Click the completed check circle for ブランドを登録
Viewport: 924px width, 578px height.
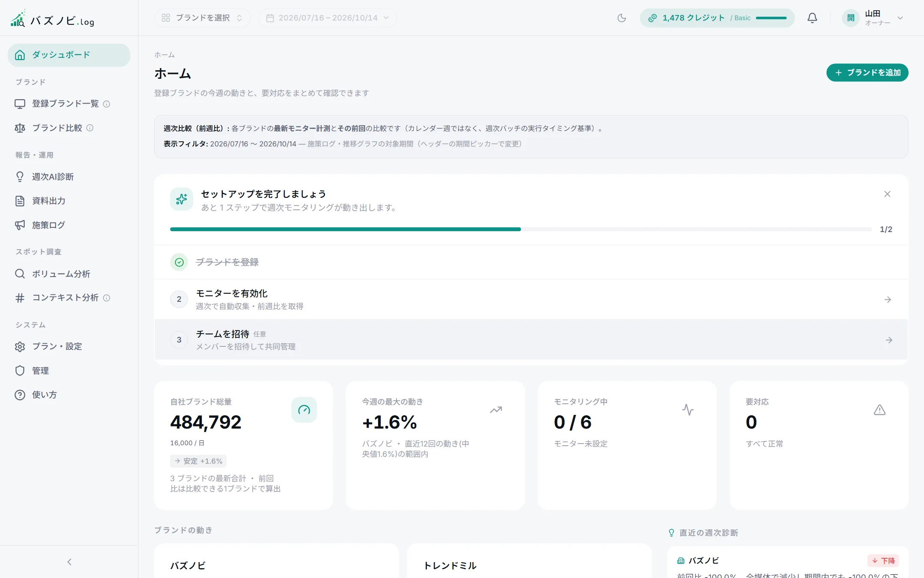[179, 262]
